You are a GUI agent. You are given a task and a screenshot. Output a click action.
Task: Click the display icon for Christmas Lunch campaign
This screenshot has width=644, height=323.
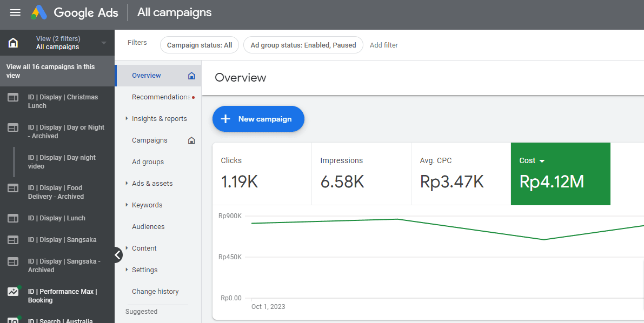point(13,97)
